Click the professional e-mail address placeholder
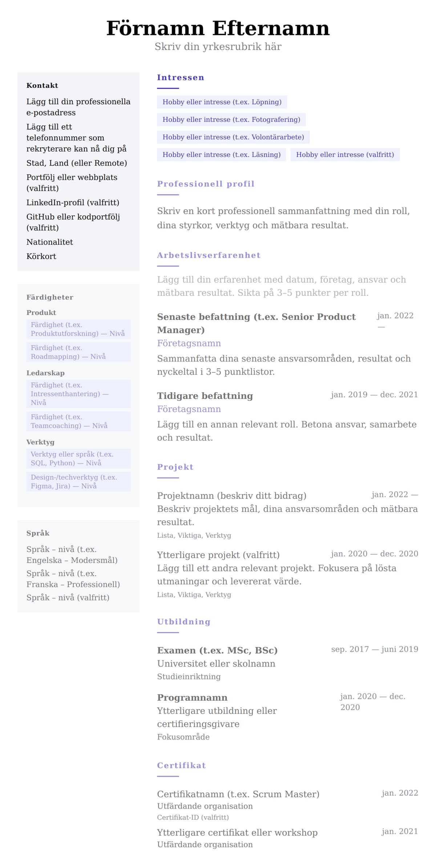 point(78,107)
